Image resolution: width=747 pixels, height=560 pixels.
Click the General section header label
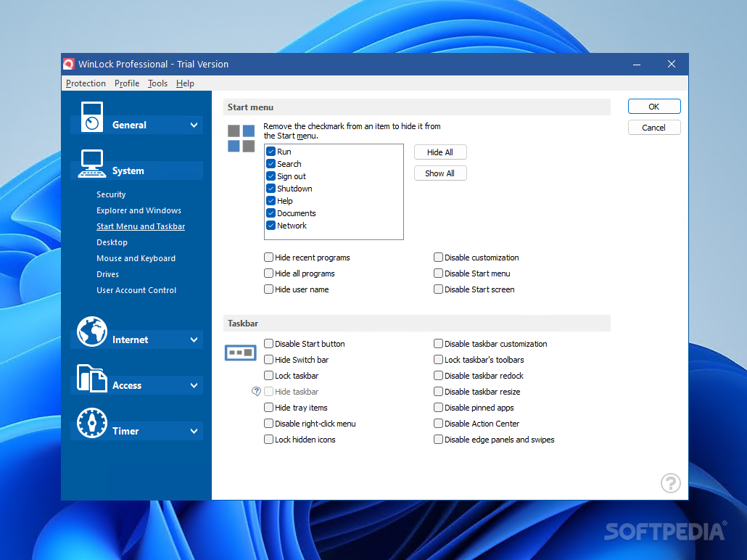pyautogui.click(x=129, y=125)
